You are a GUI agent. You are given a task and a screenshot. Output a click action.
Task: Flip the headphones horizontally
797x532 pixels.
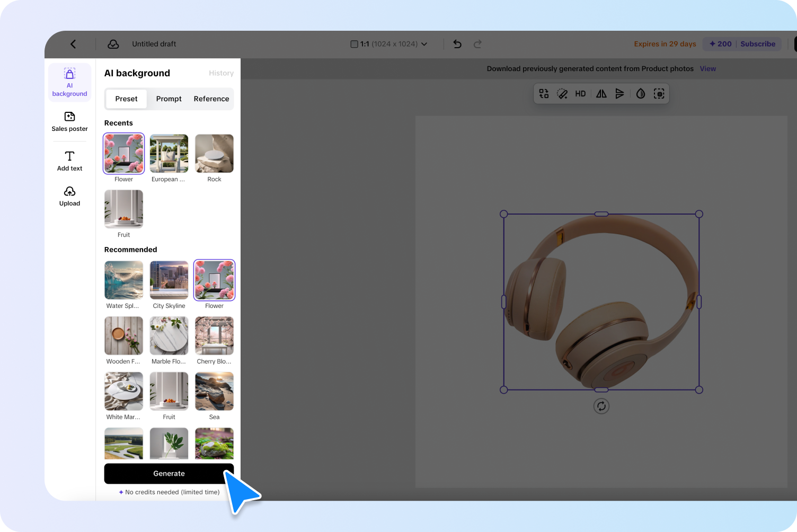(601, 93)
